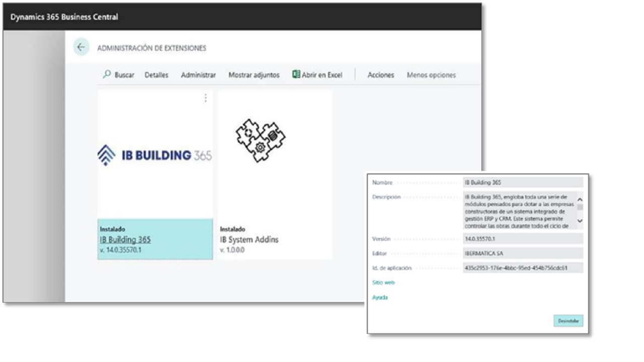The height and width of the screenshot is (362, 644).
Task: Click the Excel icon in toolbar
Action: coord(296,74)
